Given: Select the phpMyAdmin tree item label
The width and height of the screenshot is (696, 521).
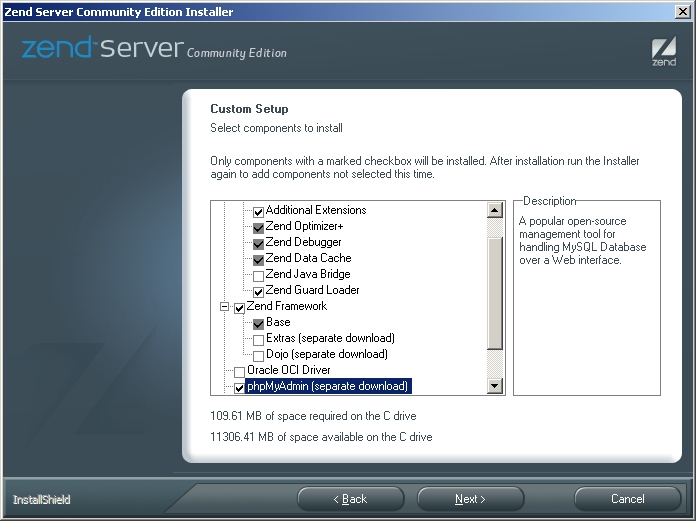Looking at the screenshot, I should coord(328,386).
